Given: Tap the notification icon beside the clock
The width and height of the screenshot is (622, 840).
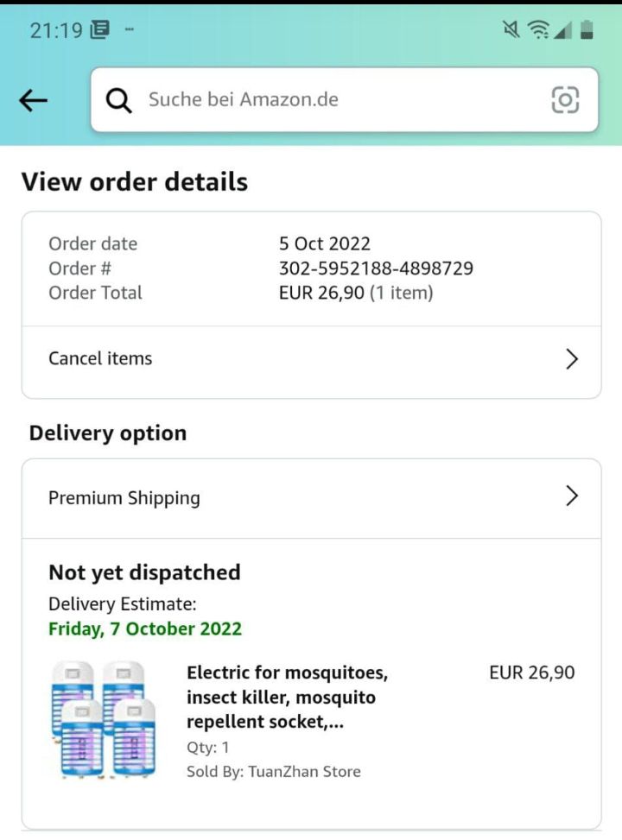Looking at the screenshot, I should [x=100, y=30].
